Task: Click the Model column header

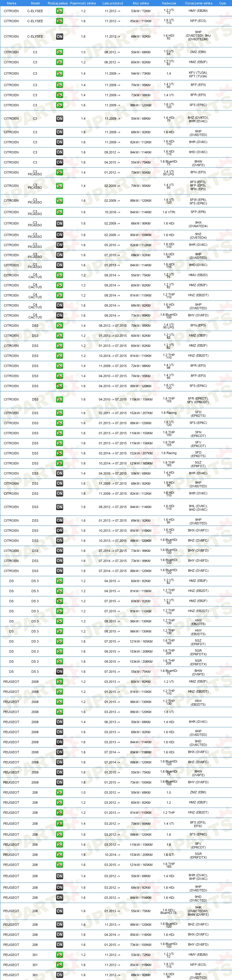Action: (x=35, y=3)
